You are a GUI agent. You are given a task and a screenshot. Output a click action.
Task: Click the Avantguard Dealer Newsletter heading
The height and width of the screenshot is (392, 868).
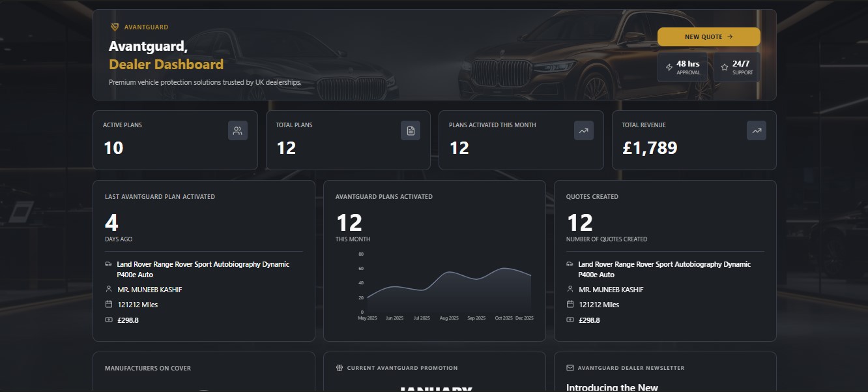(631, 369)
